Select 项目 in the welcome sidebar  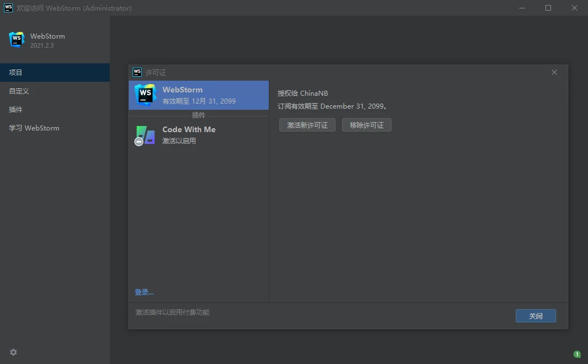[x=55, y=72]
